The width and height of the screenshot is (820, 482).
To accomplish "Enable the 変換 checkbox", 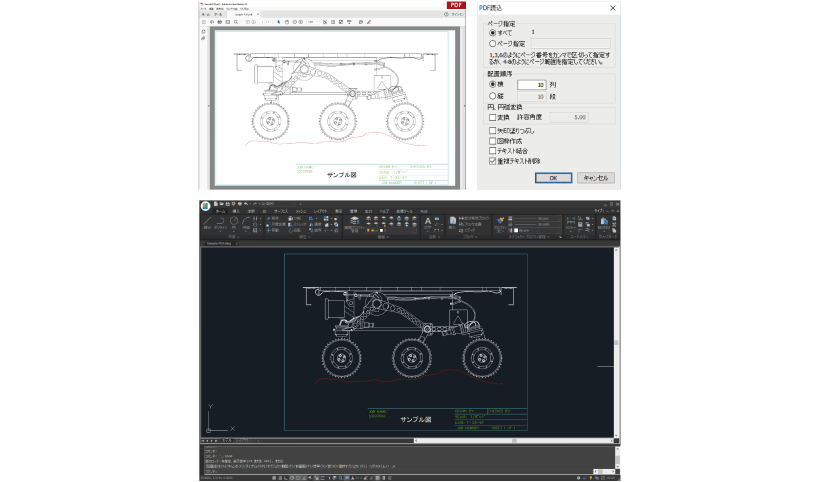I will (x=491, y=117).
